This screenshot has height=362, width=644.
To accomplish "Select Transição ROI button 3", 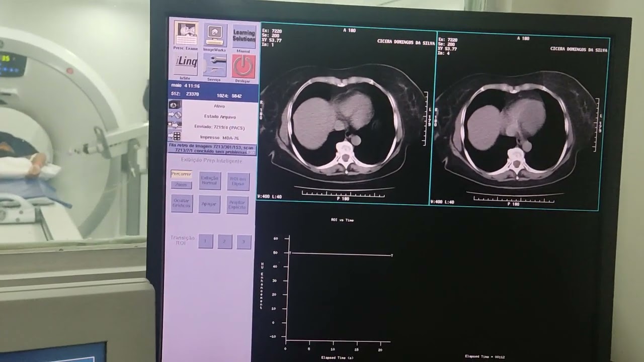I will (x=244, y=242).
